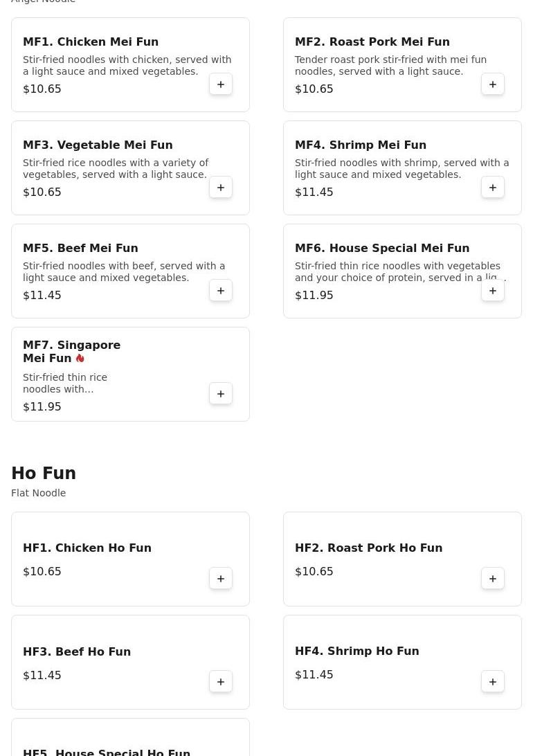Add HF4 Shrimp Ho Fun to cart
Image resolution: width=533 pixels, height=756 pixels.
click(493, 682)
